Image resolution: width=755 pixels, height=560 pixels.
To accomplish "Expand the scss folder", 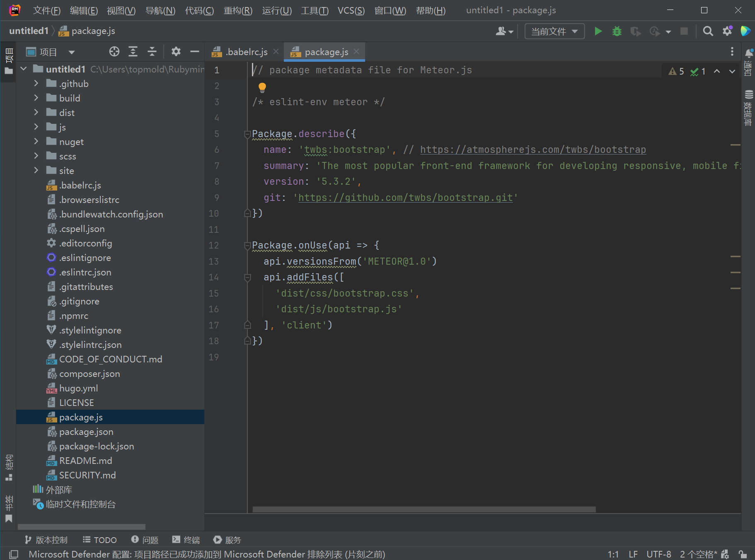I will [x=36, y=156].
